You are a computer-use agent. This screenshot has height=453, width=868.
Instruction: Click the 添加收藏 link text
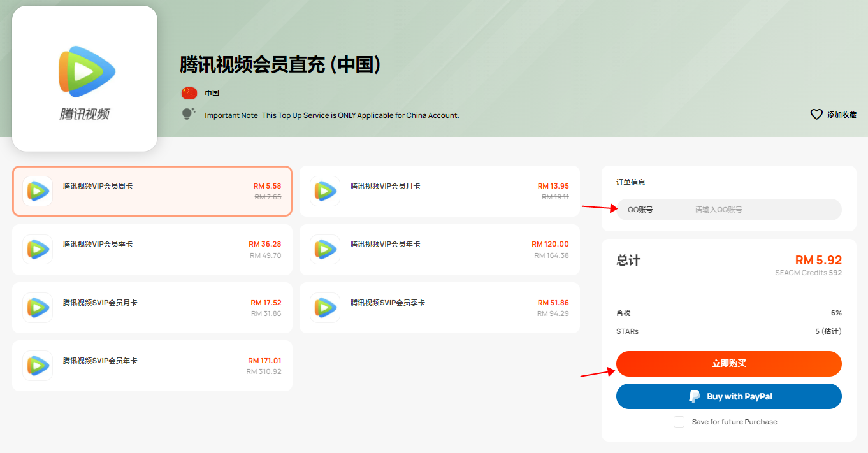click(x=842, y=115)
